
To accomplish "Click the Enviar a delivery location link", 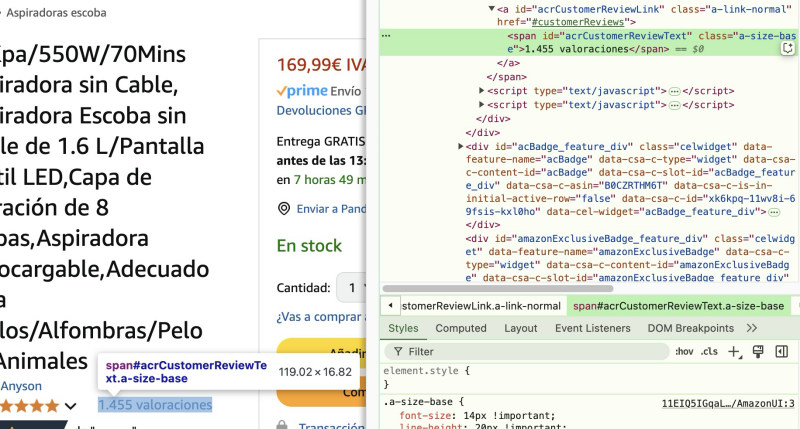I will [x=331, y=209].
